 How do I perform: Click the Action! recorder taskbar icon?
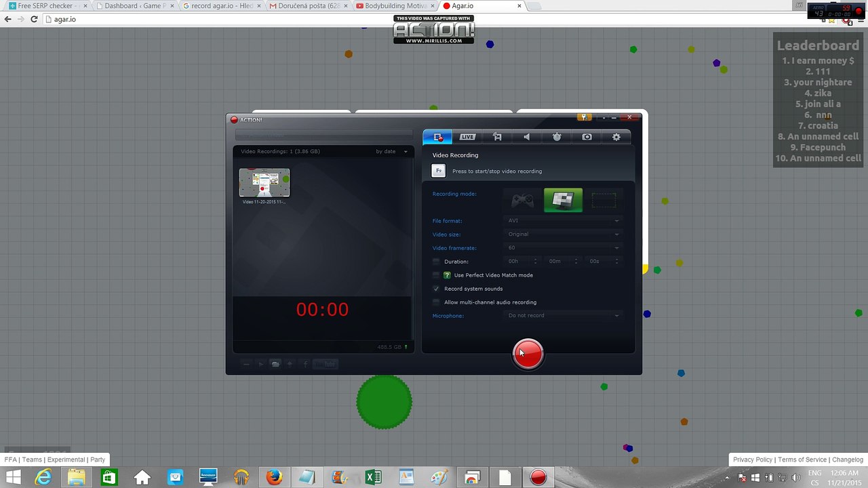click(538, 477)
